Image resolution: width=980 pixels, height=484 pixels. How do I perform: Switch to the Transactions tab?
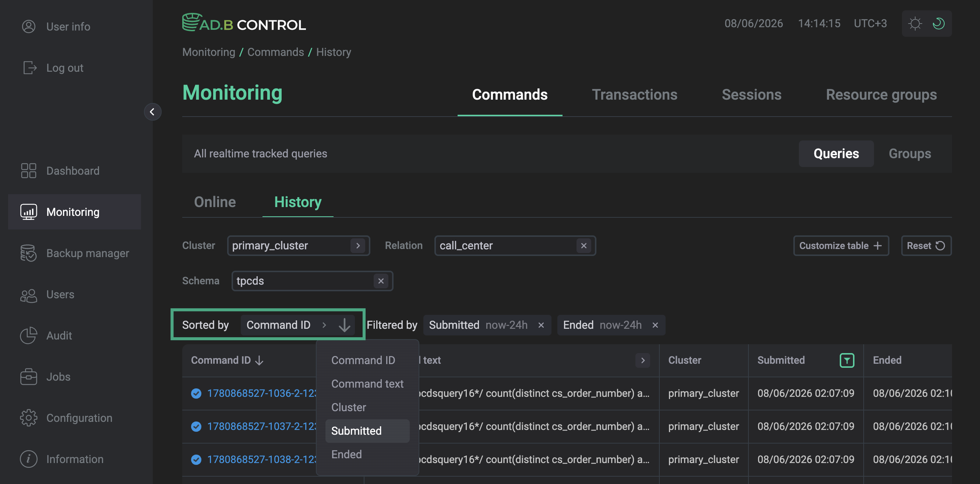click(635, 95)
